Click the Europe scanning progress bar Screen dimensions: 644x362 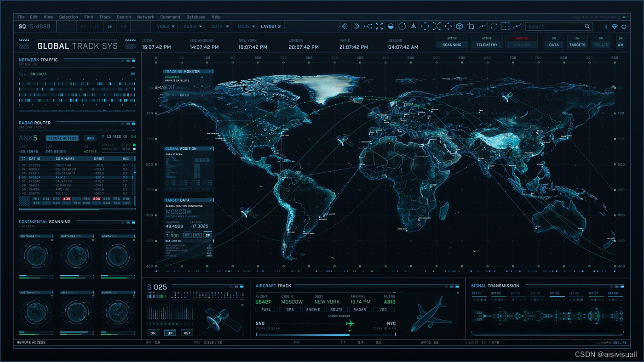coord(118,333)
